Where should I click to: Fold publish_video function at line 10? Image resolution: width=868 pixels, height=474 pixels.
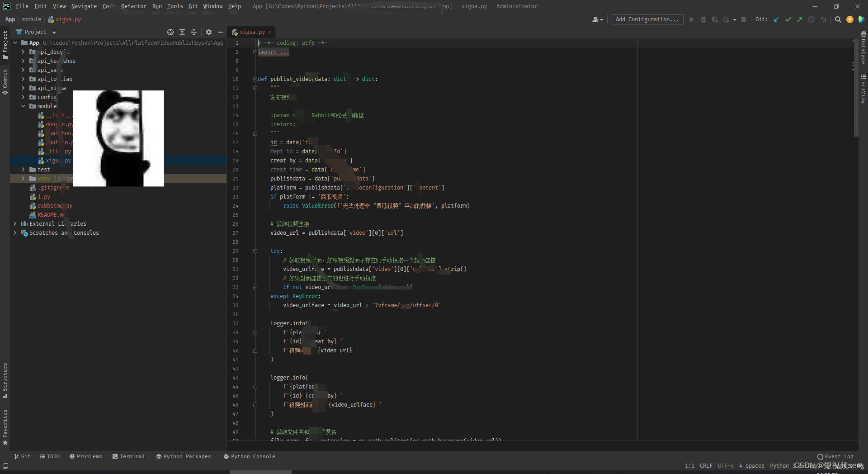pos(255,79)
